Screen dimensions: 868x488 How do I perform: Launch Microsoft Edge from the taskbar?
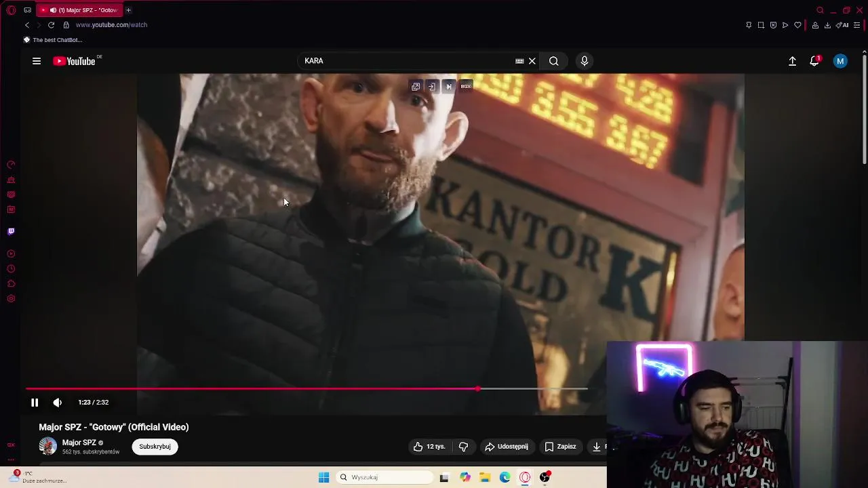[x=505, y=478]
